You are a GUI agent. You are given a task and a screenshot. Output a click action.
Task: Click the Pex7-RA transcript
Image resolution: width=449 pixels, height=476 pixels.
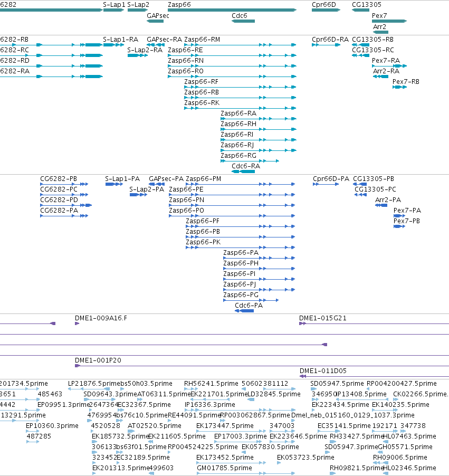click(389, 66)
